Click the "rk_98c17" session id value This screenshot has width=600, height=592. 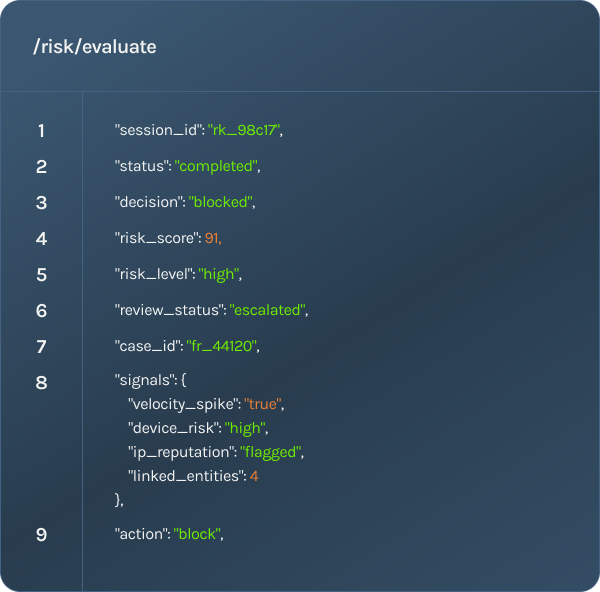244,130
